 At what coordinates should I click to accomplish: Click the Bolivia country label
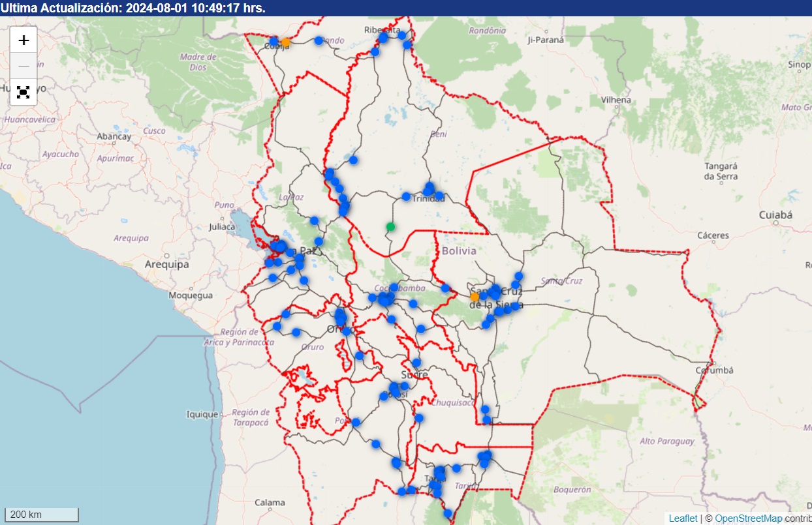point(459,250)
